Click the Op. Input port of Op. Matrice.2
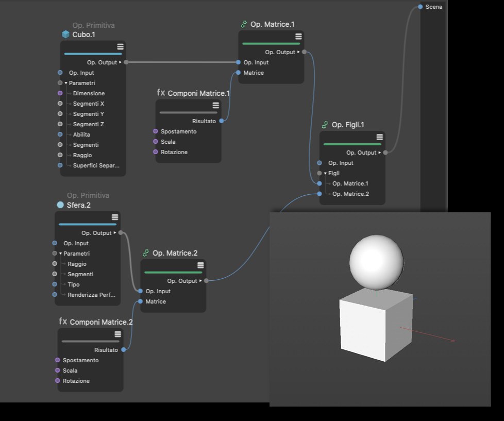Viewport: 504px width, 421px height. tap(140, 291)
